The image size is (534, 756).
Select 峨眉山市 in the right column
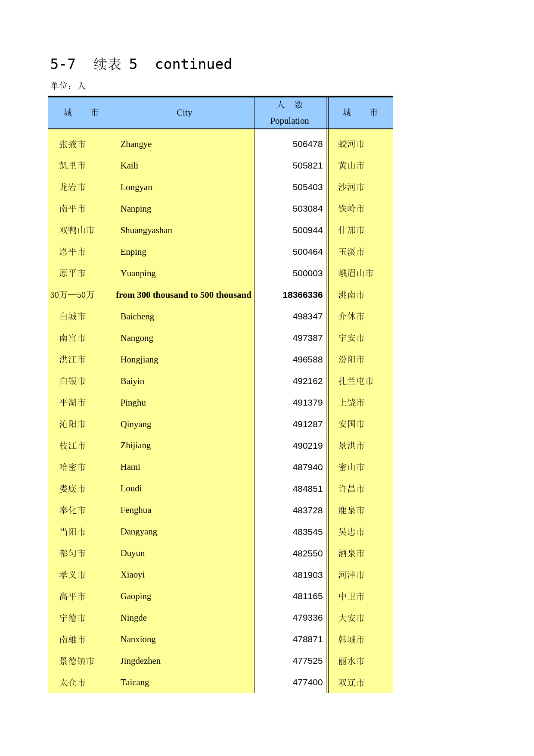click(356, 273)
